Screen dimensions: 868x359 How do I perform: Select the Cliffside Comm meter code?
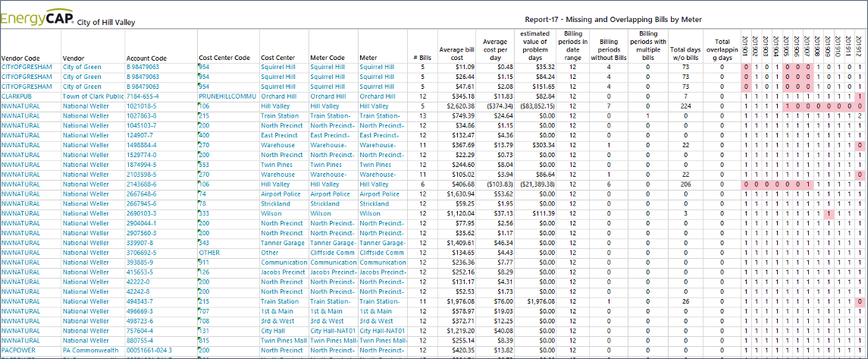coord(332,252)
